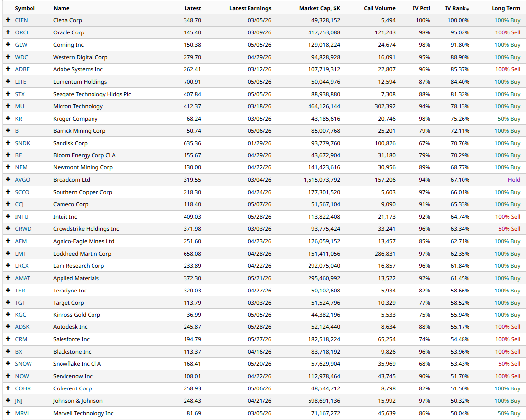Expand the ADBE row plus icon
Viewport: 526px width, 420px height.
(x=8, y=69)
